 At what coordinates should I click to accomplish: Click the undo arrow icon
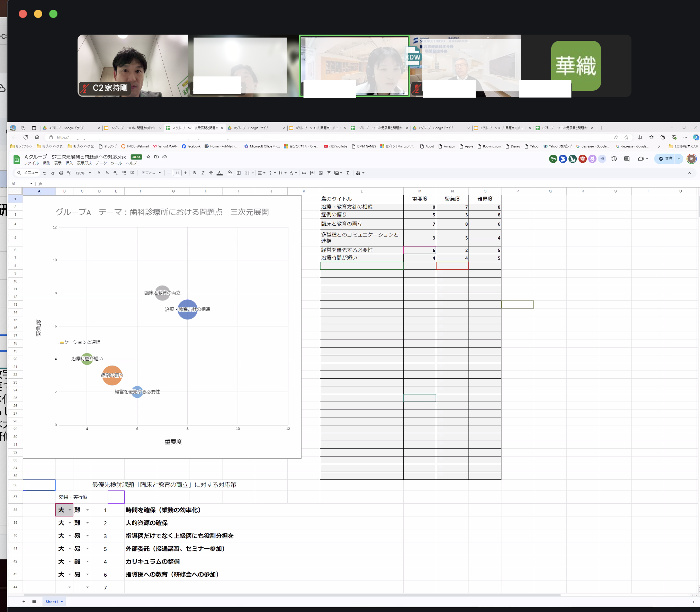45,173
